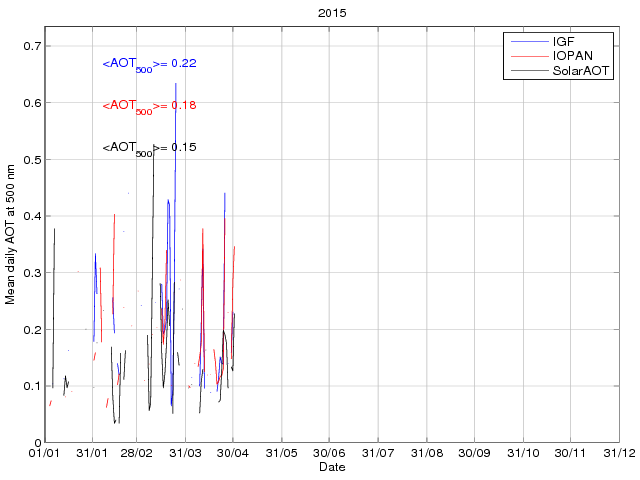Select the blue AOT 0.22 annotation

click(149, 64)
